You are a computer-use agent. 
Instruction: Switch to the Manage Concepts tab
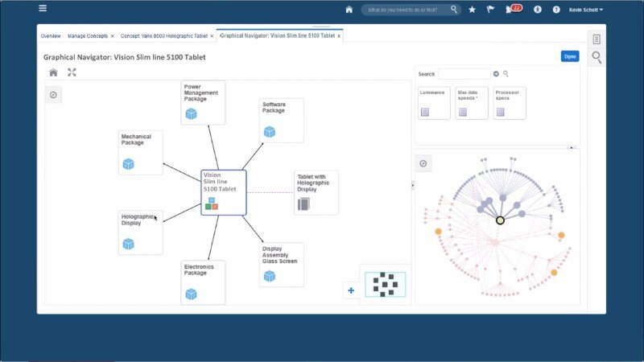[x=87, y=36]
